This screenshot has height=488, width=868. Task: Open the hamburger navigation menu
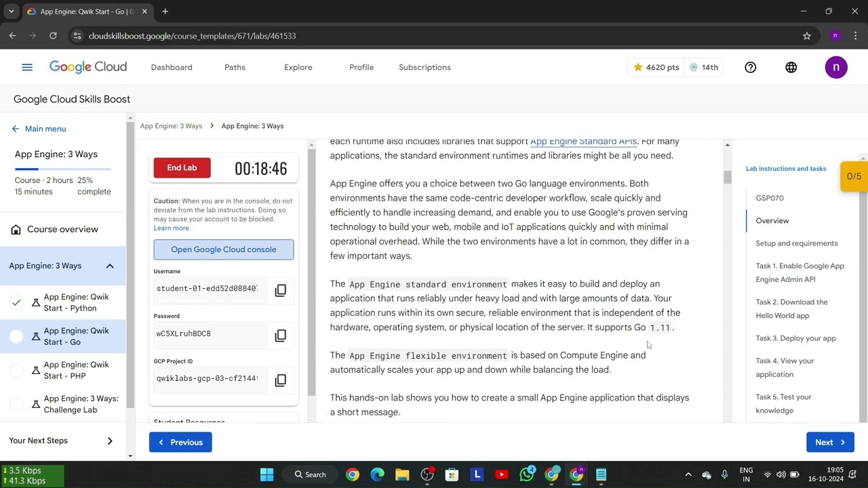click(x=27, y=67)
